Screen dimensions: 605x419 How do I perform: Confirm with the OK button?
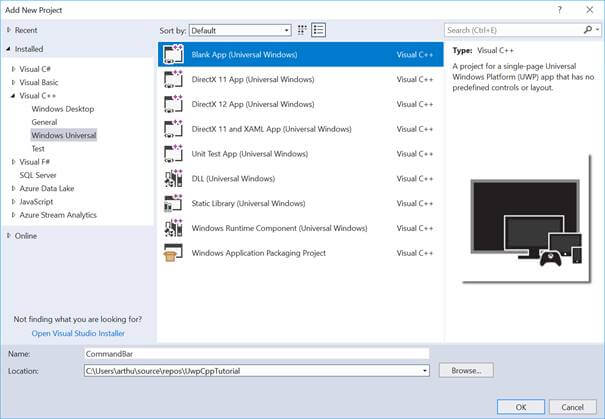tap(521, 407)
